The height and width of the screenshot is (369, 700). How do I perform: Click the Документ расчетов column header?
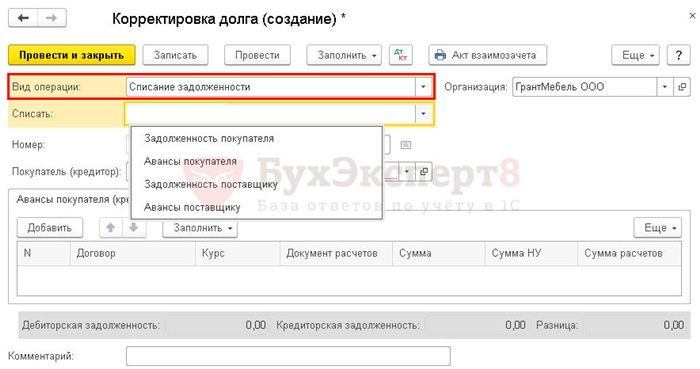pos(336,253)
